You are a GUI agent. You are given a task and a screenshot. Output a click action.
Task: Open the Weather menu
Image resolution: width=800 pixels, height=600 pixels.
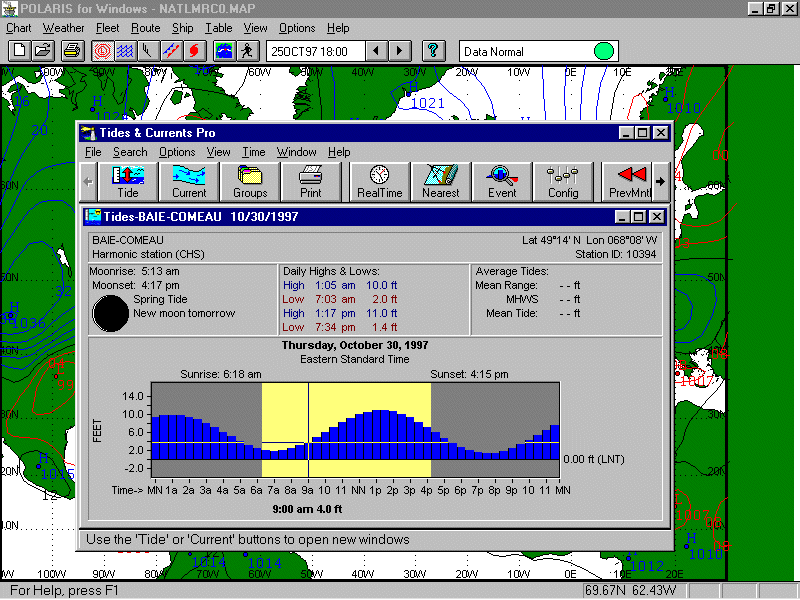click(63, 28)
